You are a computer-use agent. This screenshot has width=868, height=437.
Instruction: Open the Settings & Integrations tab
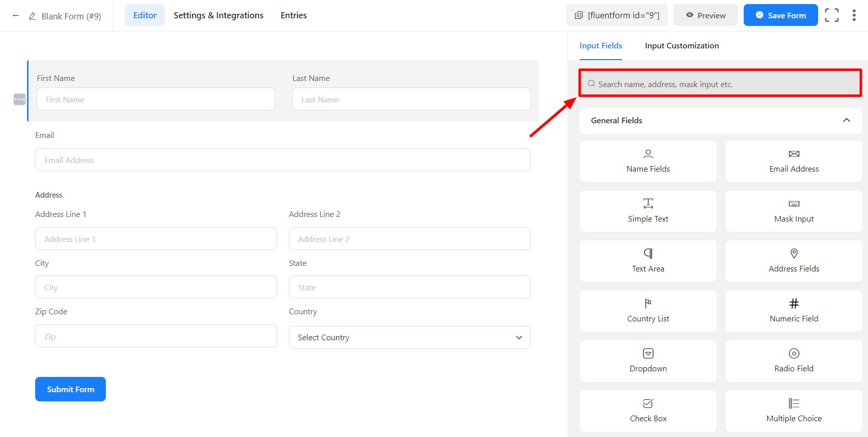[219, 15]
